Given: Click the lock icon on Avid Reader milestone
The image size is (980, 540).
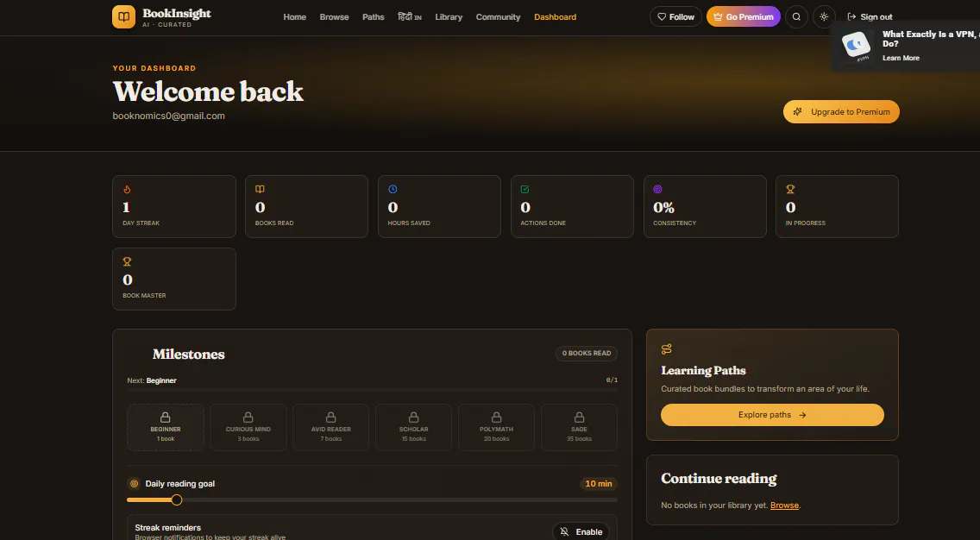Looking at the screenshot, I should [330, 417].
